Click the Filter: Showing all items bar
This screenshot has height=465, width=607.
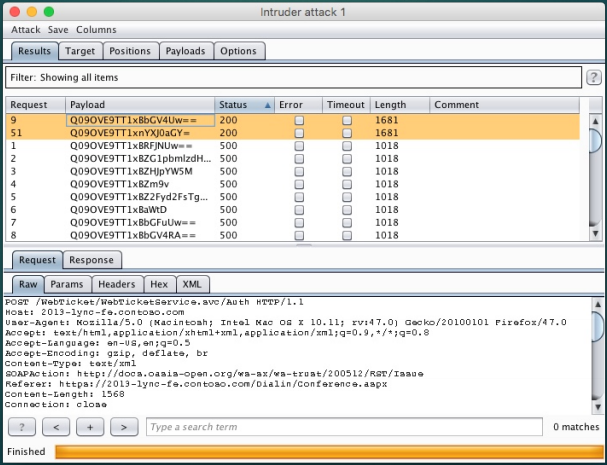coord(293,77)
